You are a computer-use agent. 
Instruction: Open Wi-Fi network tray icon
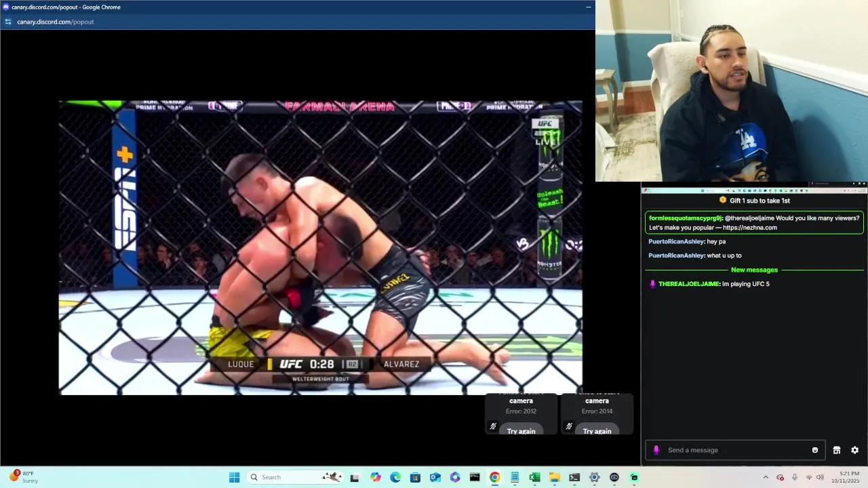click(x=808, y=477)
